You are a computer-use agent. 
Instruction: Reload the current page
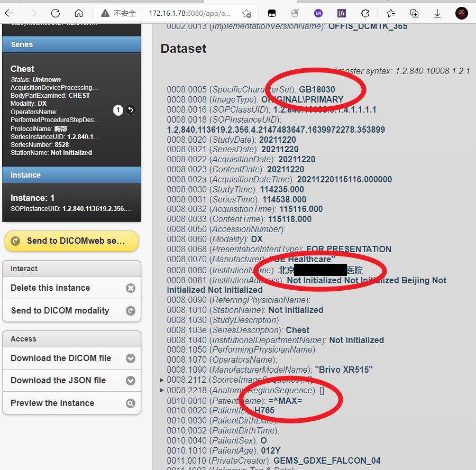[x=56, y=13]
